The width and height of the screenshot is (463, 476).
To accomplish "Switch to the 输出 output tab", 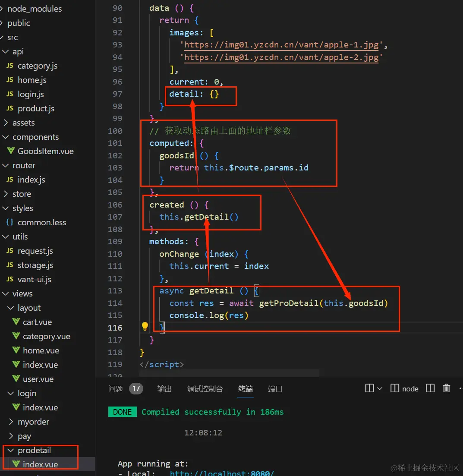I will click(164, 388).
